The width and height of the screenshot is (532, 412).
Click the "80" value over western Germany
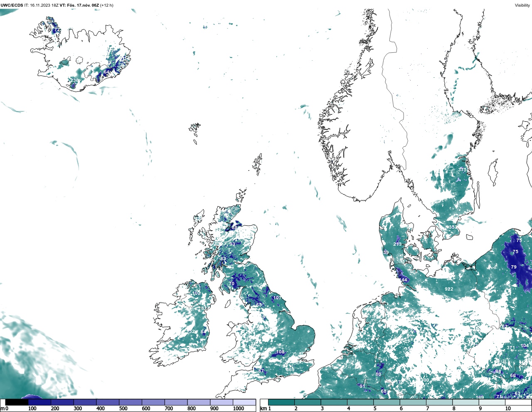point(378,374)
